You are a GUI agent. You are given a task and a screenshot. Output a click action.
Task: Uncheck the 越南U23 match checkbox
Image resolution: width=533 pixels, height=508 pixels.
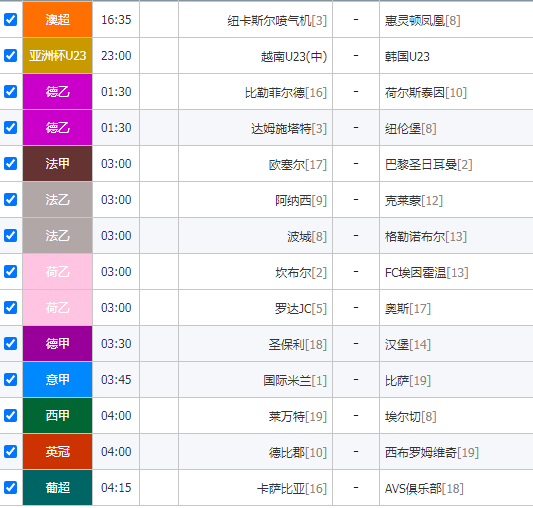[11, 55]
